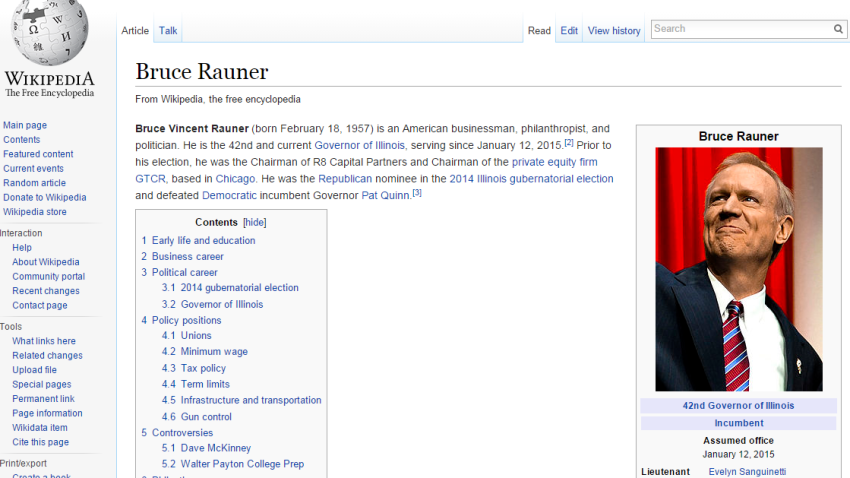Open the Read tab

click(x=539, y=30)
